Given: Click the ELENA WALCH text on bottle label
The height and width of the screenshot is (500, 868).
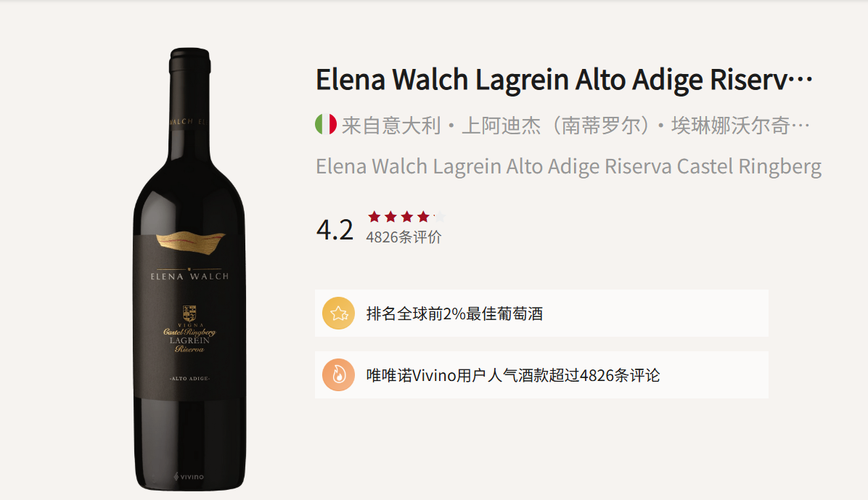Looking at the screenshot, I should pos(190,276).
